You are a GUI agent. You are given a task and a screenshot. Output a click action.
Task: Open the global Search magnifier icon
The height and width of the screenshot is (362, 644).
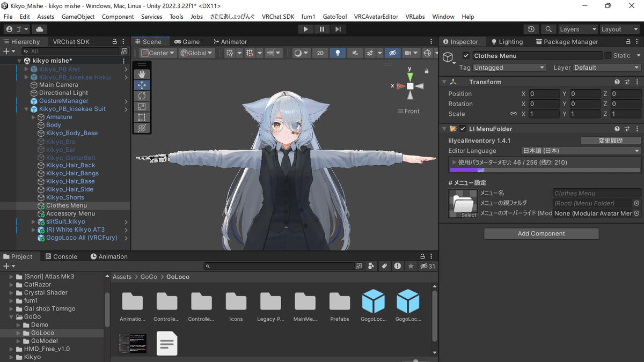548,29
